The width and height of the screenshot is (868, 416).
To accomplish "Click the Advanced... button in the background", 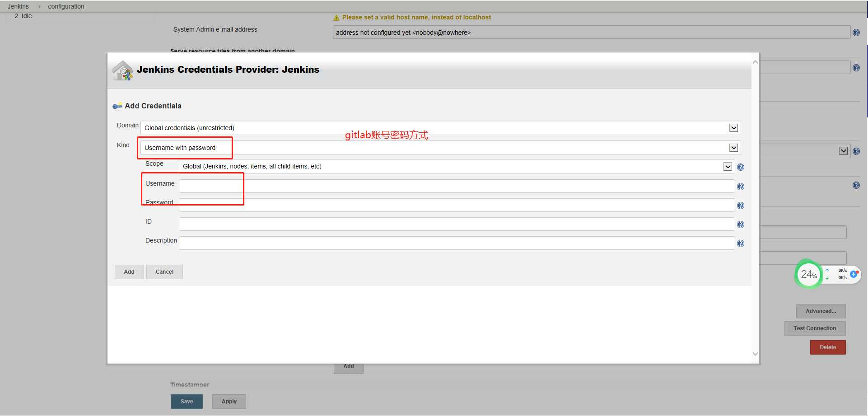I will point(821,311).
